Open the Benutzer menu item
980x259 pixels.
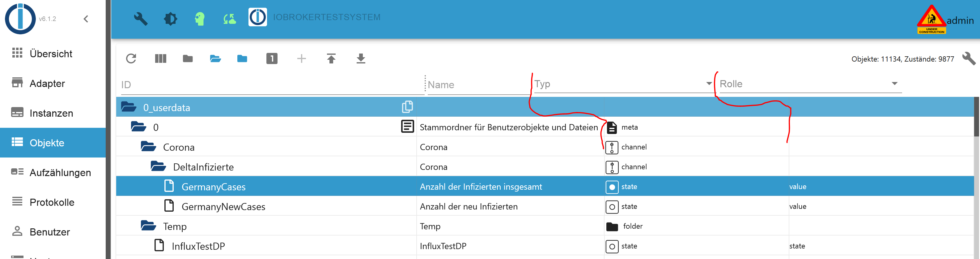pyautogui.click(x=53, y=232)
